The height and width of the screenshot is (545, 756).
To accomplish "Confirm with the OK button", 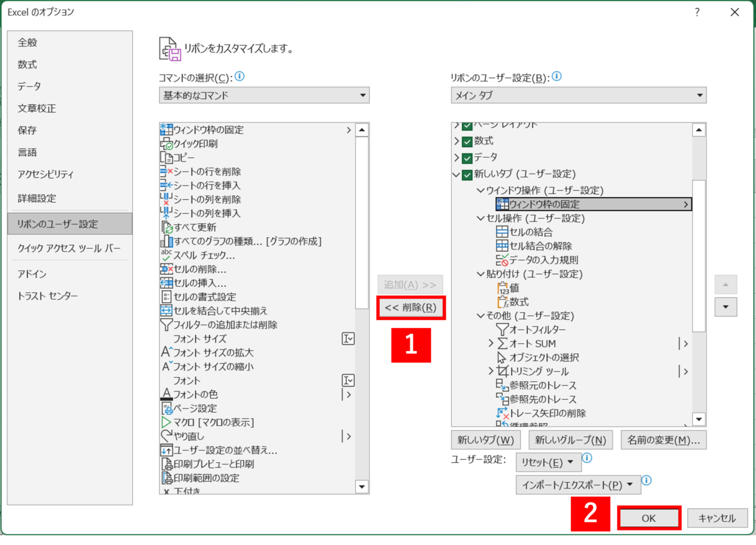I will (648, 518).
